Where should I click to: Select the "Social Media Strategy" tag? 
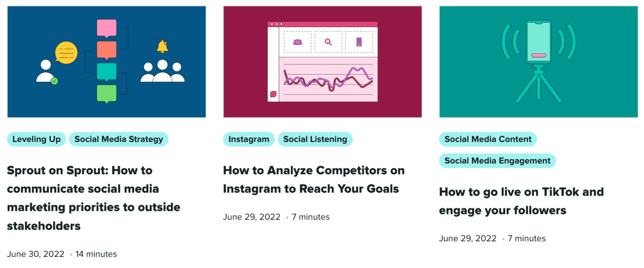[119, 139]
